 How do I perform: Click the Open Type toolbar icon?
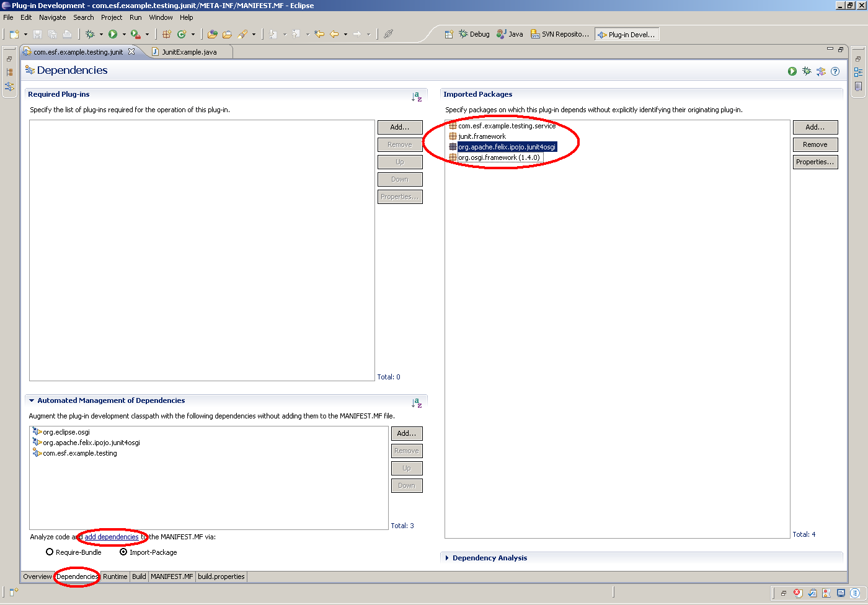click(213, 34)
